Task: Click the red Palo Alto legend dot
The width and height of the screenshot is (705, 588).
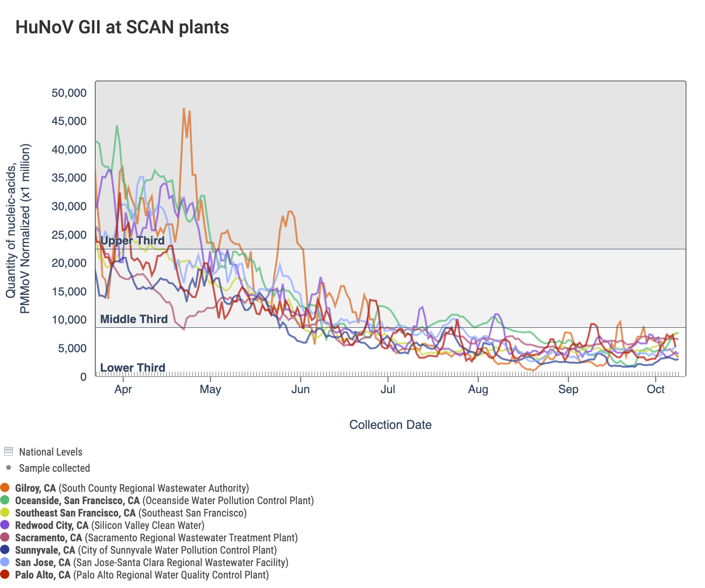Action: (5, 575)
